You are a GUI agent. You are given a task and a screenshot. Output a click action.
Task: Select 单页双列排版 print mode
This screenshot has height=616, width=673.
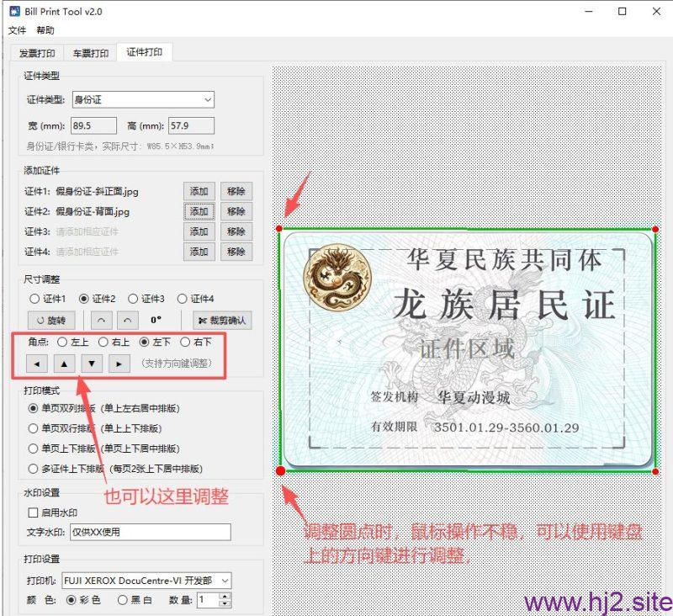(x=33, y=408)
